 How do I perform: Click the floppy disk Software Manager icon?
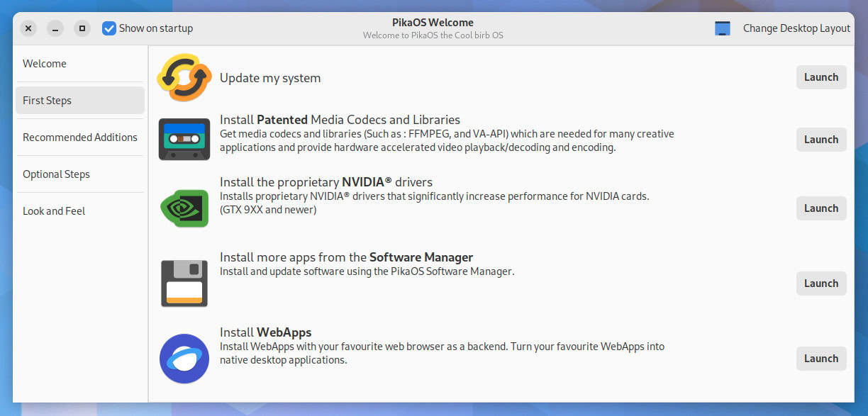point(184,283)
